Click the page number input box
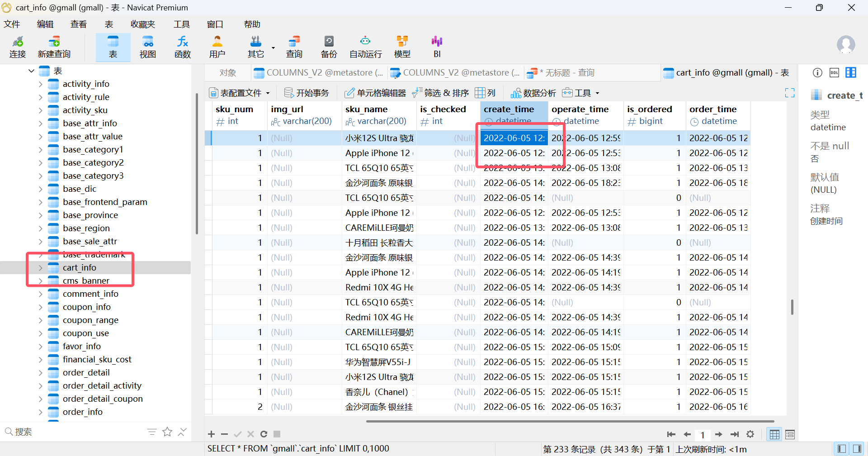Image resolution: width=868 pixels, height=456 pixels. click(703, 435)
